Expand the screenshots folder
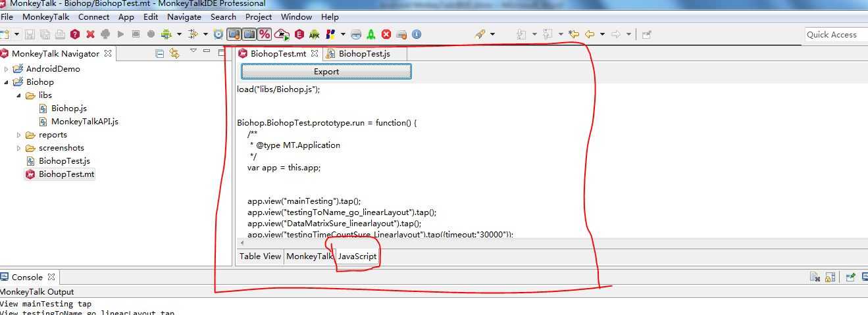This screenshot has height=315, width=868. pyautogui.click(x=18, y=148)
